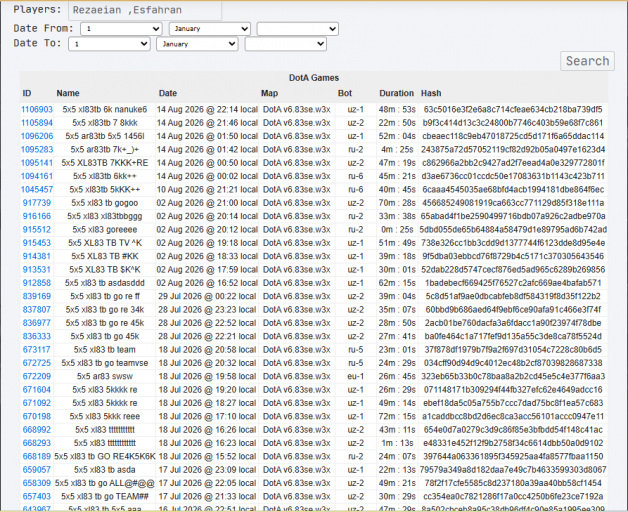Viewport: 628px width, 512px height.
Task: Open game ID 1105894
Action: click(x=37, y=123)
